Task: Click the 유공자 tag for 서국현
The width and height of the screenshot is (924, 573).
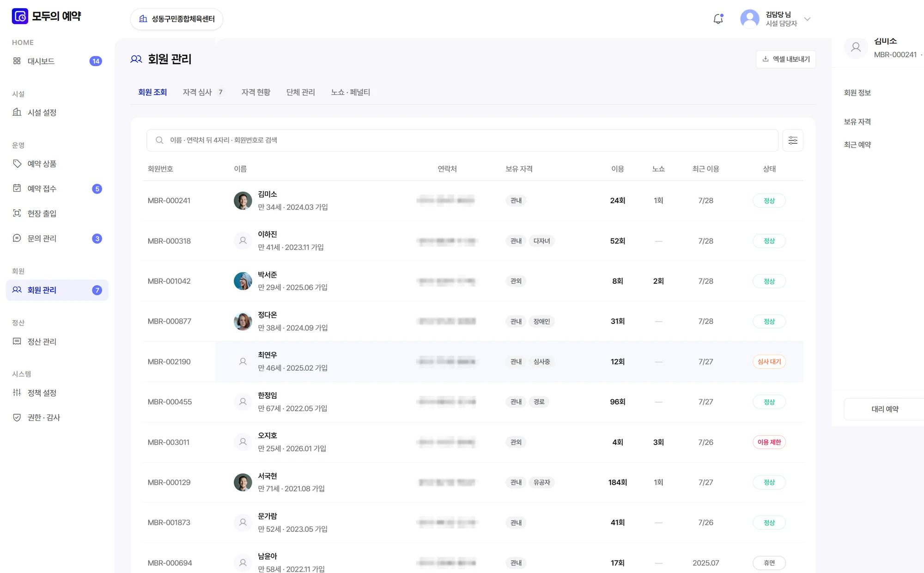Action: point(542,482)
